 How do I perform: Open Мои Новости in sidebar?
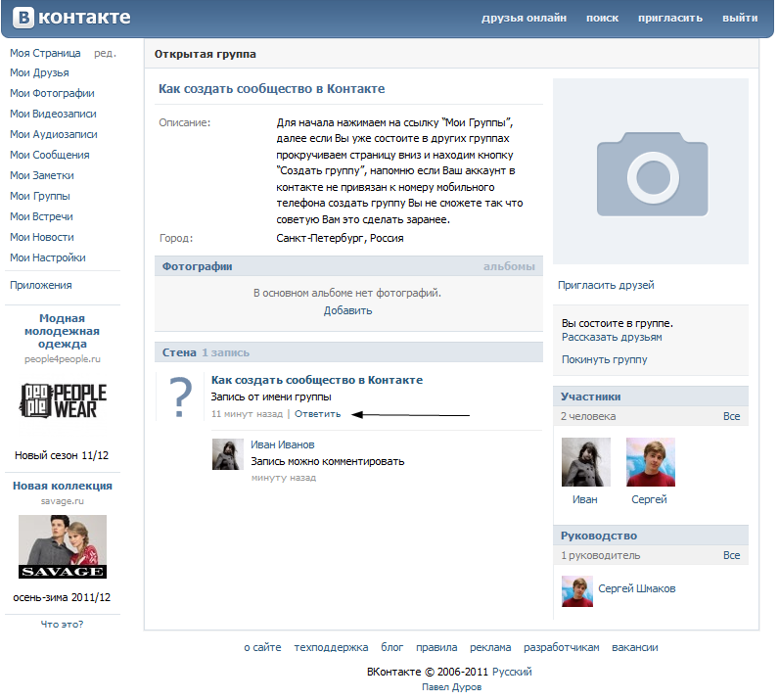[42, 238]
